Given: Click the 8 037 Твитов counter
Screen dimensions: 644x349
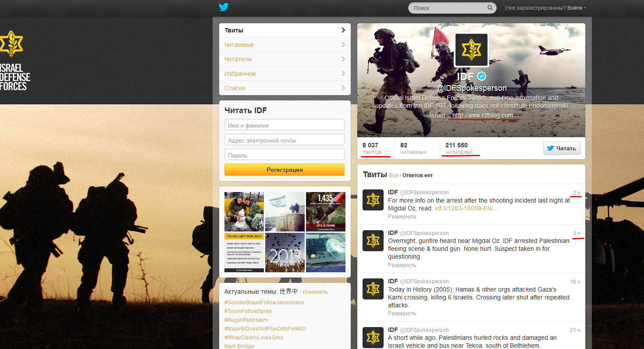Looking at the screenshot, I should [x=372, y=148].
